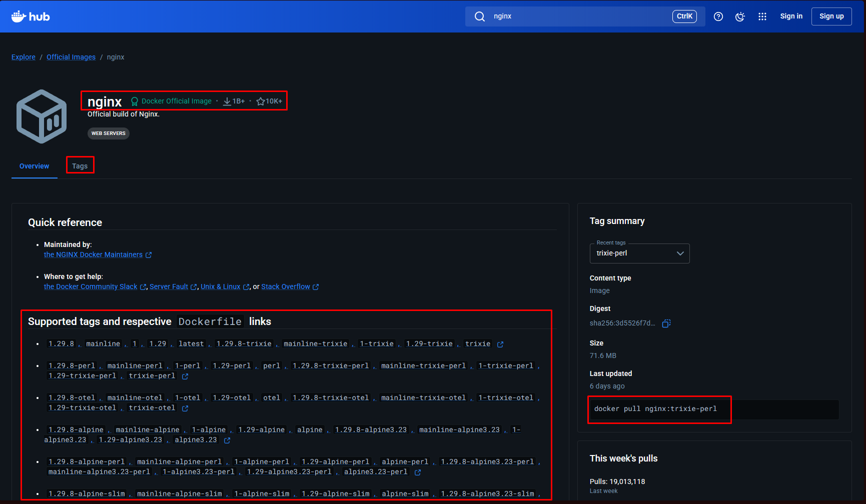Image resolution: width=866 pixels, height=504 pixels.
Task: Click the 1.29.8-alpine-perl tag
Action: click(87, 462)
